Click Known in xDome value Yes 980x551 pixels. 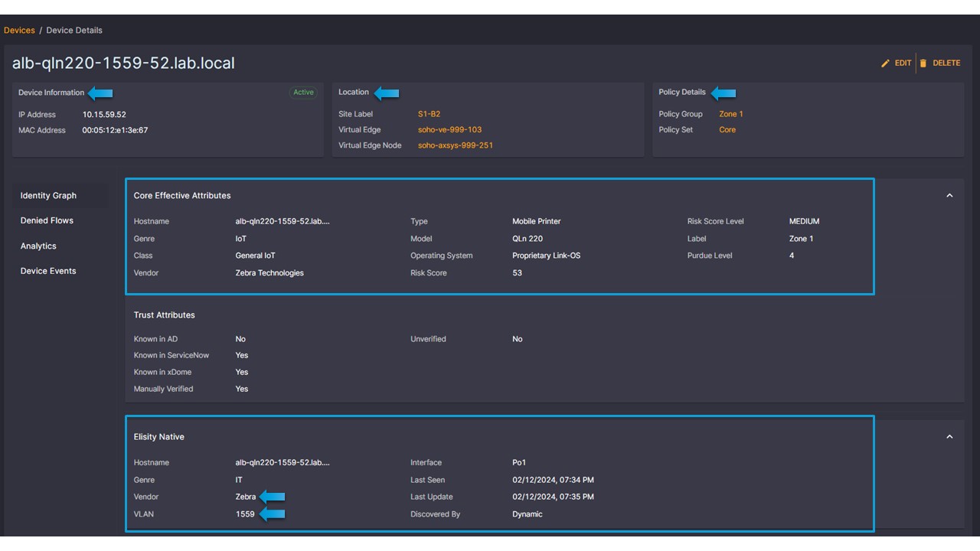(x=242, y=372)
